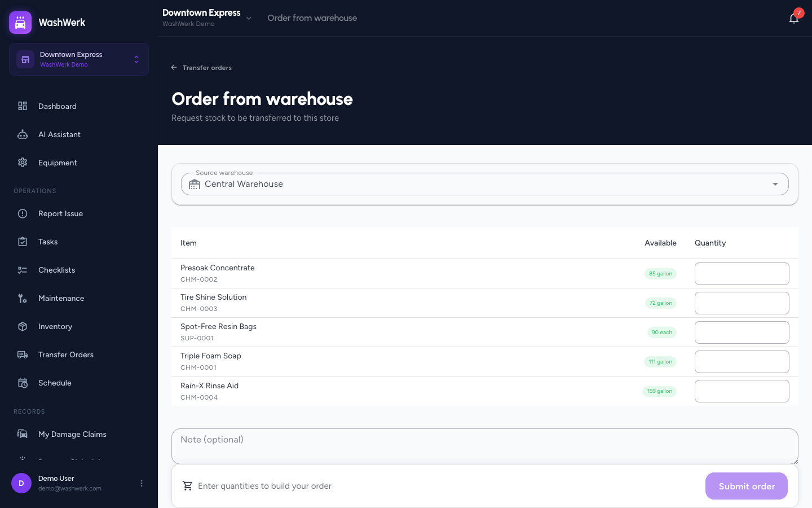This screenshot has height=508, width=812.
Task: Select Report Issue in sidebar
Action: tap(79, 213)
